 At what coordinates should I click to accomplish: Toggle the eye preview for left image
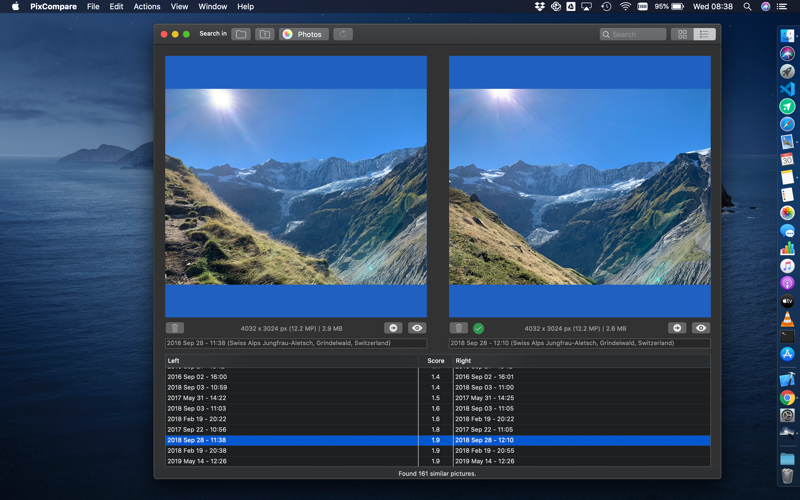pos(417,328)
